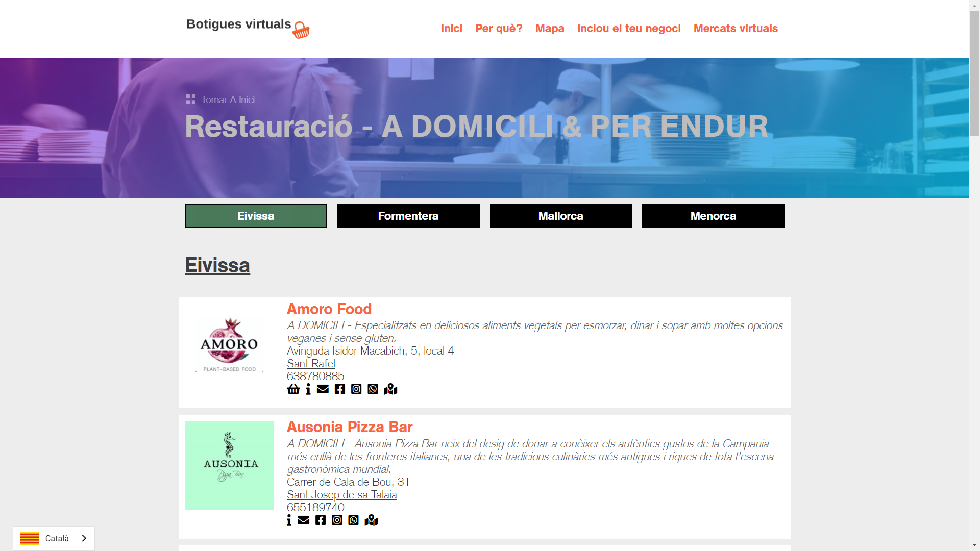Screen dimensions: 980x551
Task: Click address Avinguda Isidor Macabich, 5, local 4
Action: [x=370, y=351]
